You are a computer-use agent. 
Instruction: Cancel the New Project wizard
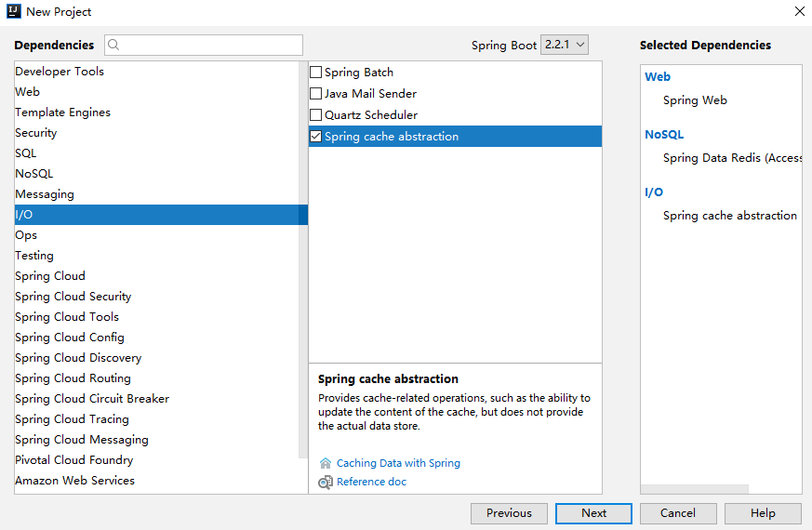(678, 513)
